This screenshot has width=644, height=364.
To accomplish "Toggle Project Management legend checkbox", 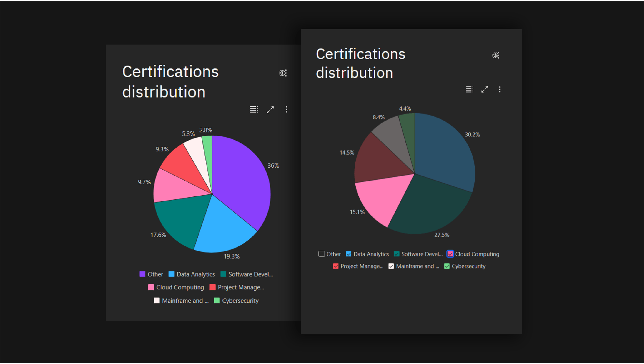I will (x=336, y=266).
